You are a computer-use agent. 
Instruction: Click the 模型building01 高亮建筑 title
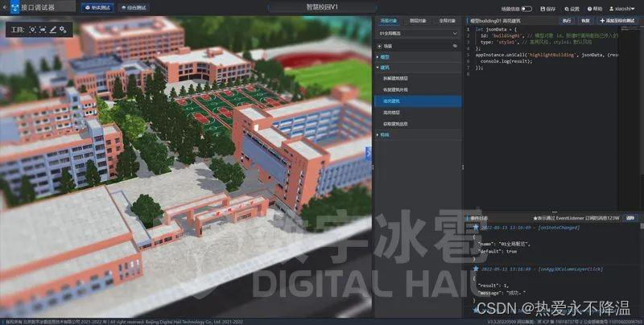[x=495, y=21]
